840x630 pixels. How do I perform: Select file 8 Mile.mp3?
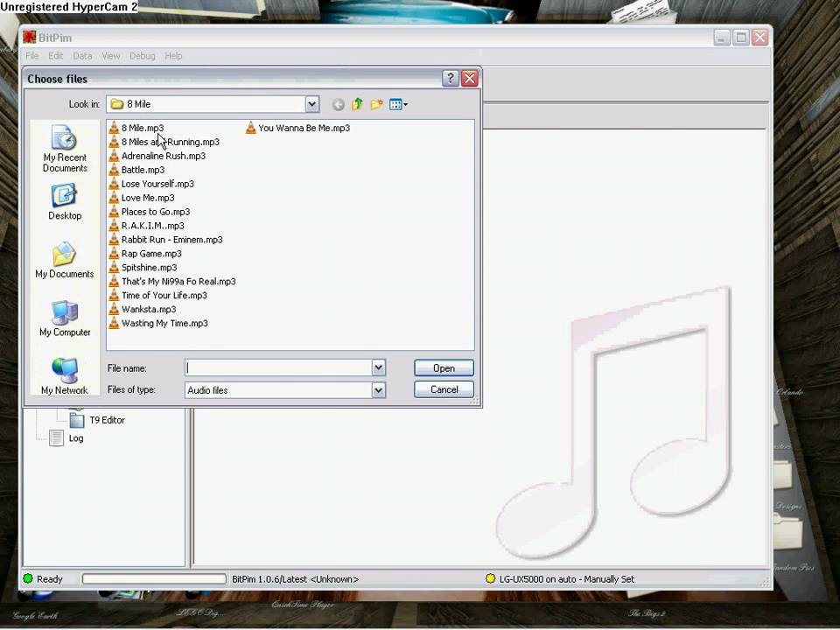tap(136, 128)
